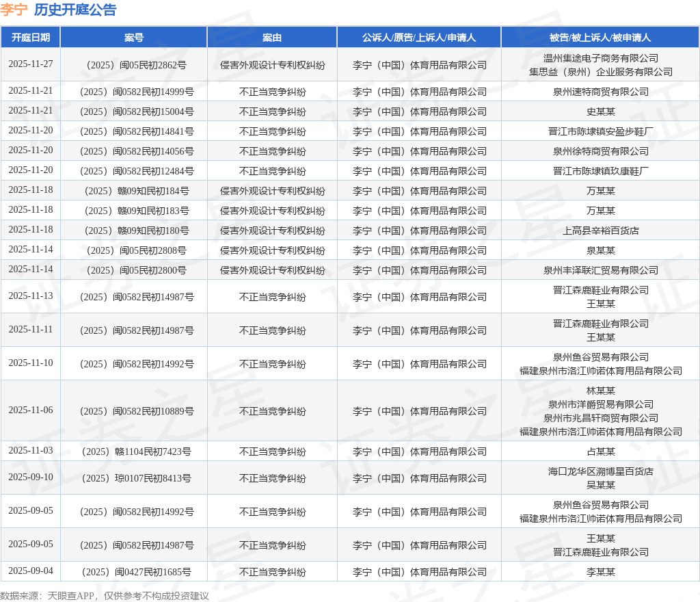Click case number 闽0582民初15004号
Screen dimensions: 700x602
click(x=136, y=112)
